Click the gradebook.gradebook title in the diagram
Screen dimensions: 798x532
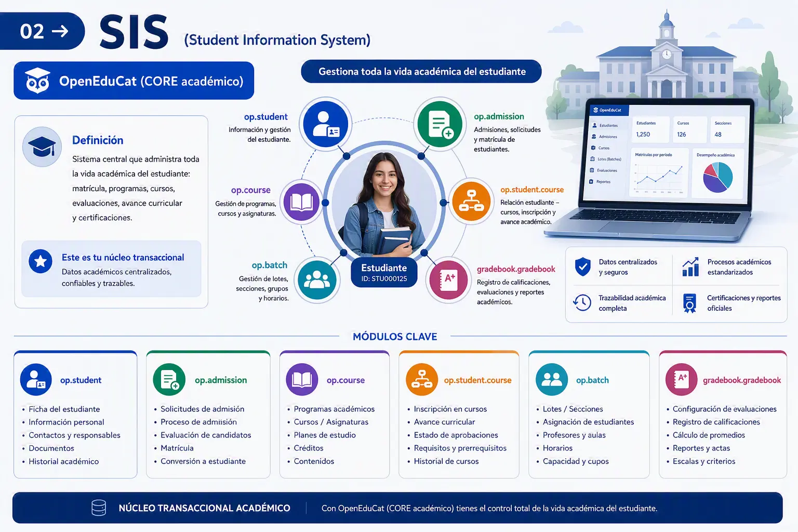pos(516,269)
